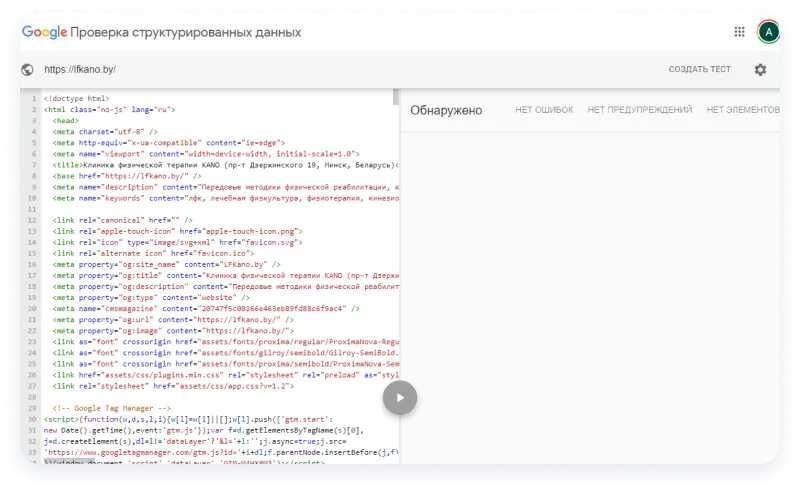
Task: Click the meta charset="utf-8" line
Action: (x=105, y=132)
